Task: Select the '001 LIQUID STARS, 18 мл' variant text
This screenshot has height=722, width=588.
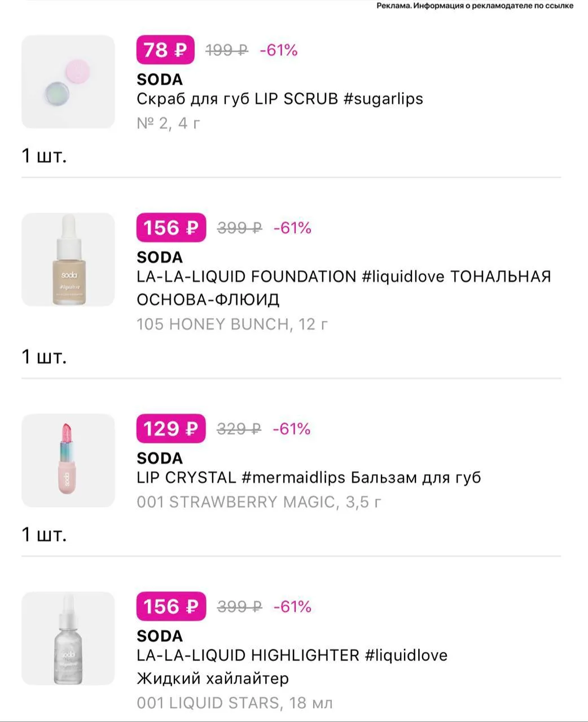Action: pos(235,703)
